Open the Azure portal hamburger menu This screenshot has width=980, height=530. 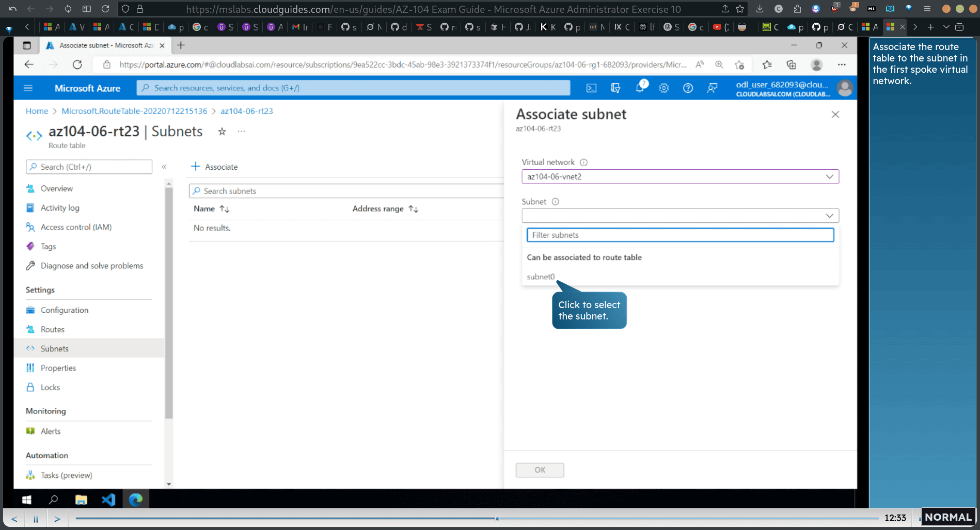(x=28, y=88)
